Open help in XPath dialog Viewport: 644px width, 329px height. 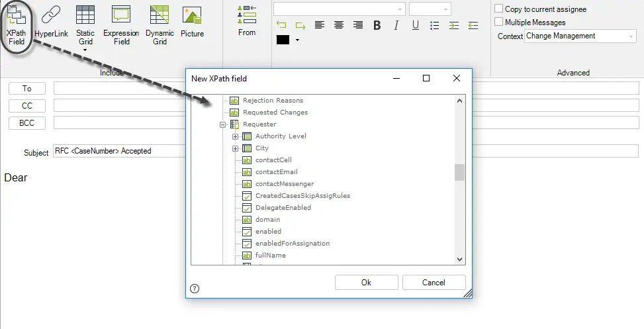pos(195,289)
